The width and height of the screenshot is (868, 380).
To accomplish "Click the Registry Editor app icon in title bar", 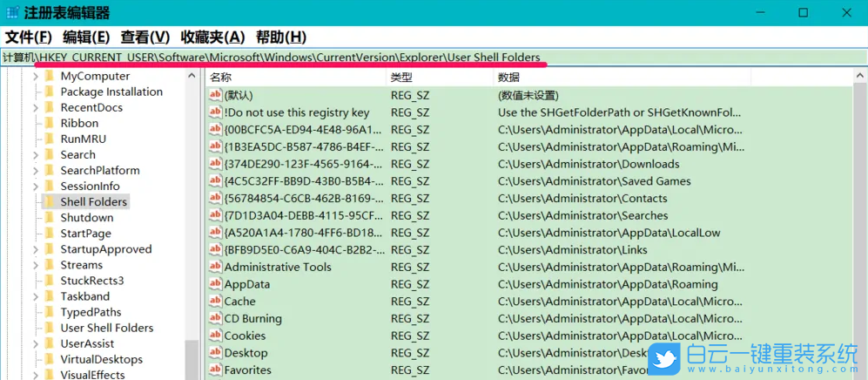I will pos(11,13).
